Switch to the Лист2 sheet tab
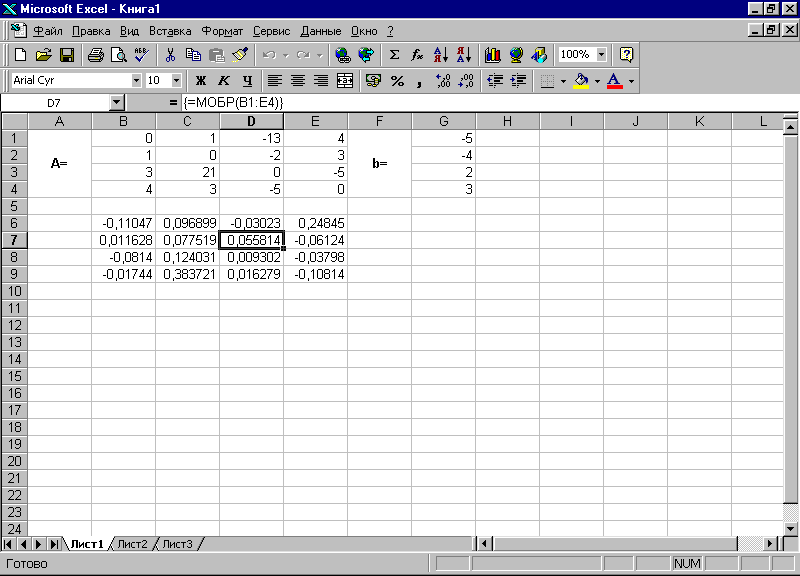The width and height of the screenshot is (800, 576). click(132, 544)
